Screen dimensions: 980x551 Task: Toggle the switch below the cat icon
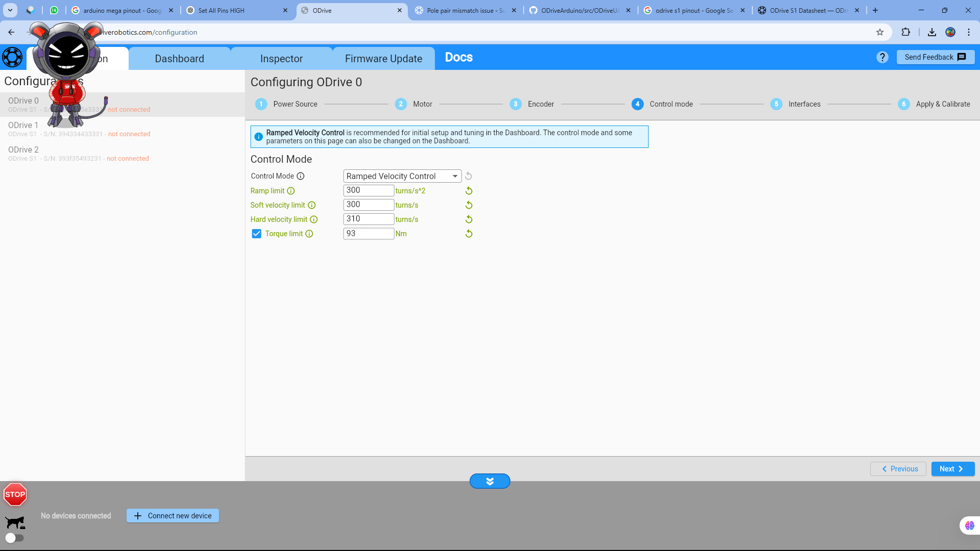(14, 538)
